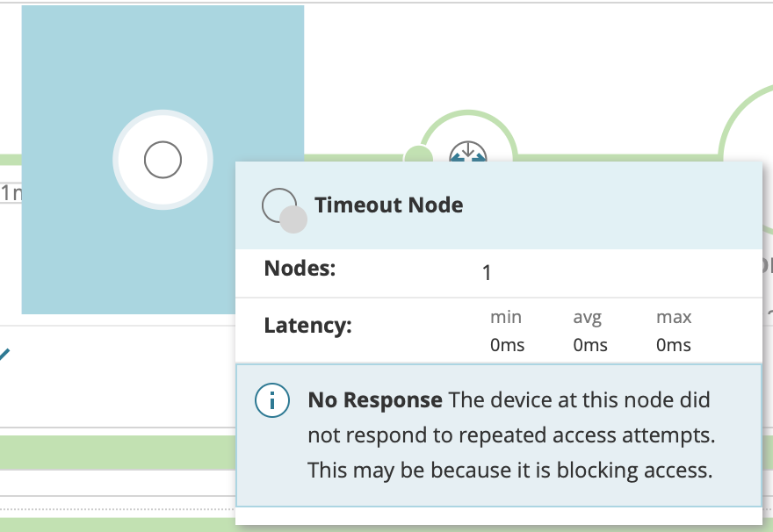Click the No Response bold label

(373, 399)
